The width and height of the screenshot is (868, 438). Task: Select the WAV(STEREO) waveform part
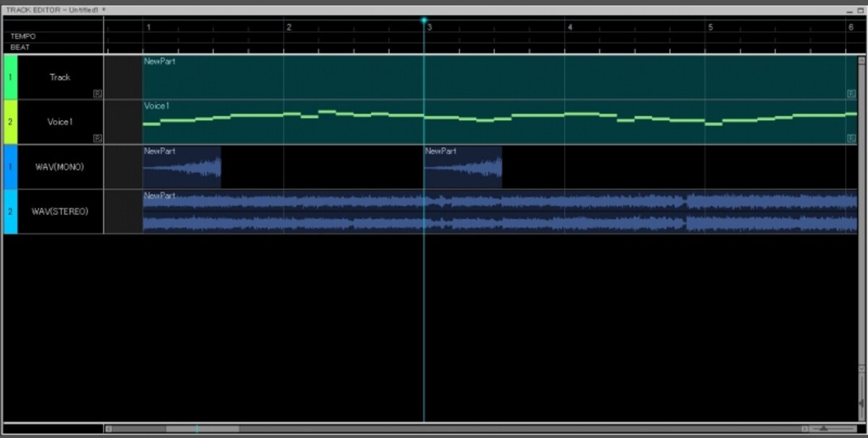[500, 212]
